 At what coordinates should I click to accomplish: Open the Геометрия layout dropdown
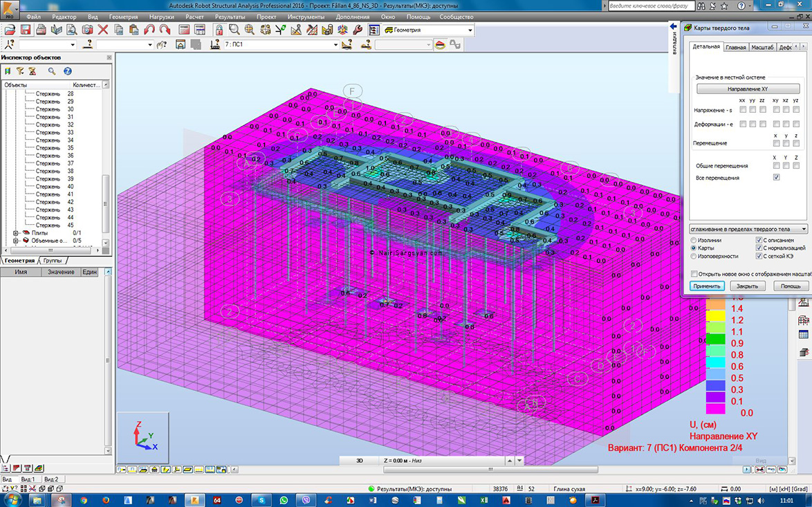click(470, 30)
